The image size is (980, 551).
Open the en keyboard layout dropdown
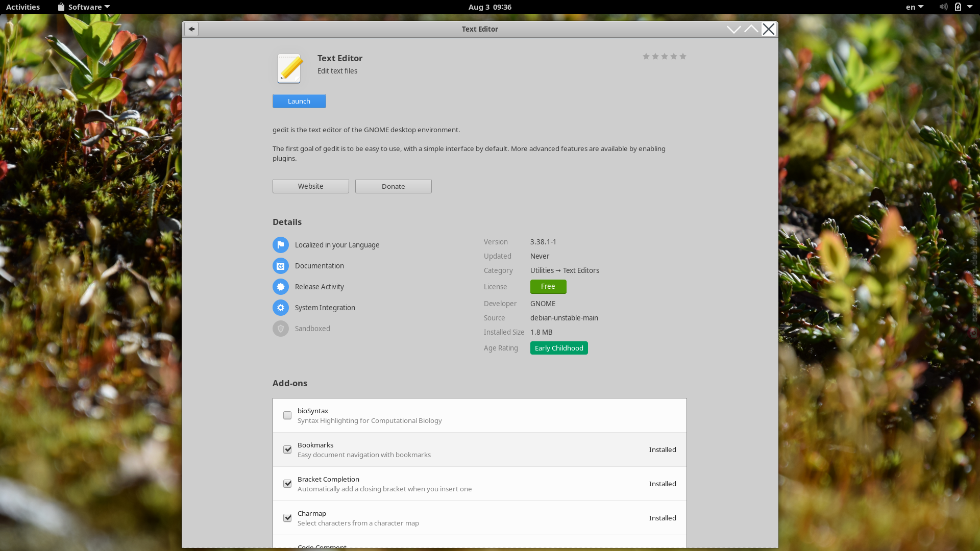915,7
